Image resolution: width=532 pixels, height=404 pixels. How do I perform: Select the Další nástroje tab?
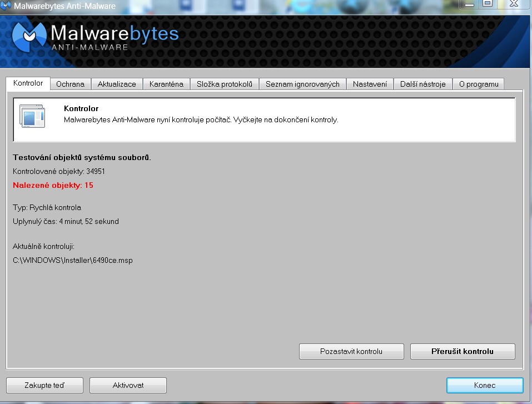tap(422, 84)
